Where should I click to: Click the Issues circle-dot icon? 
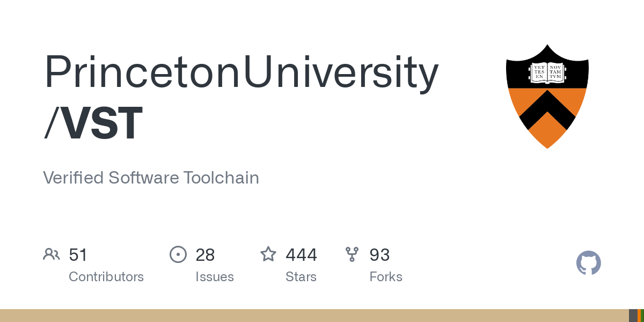[x=178, y=254]
